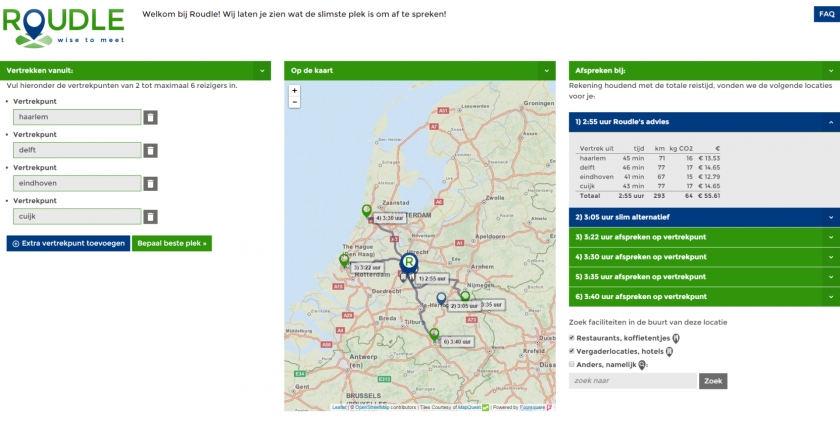
Task: Click the '€ 55.61' total cost value
Action: pyautogui.click(x=709, y=196)
